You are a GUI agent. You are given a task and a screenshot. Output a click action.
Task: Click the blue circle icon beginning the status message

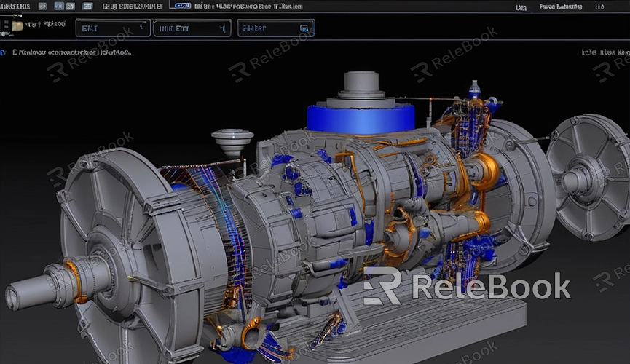pyautogui.click(x=3, y=52)
